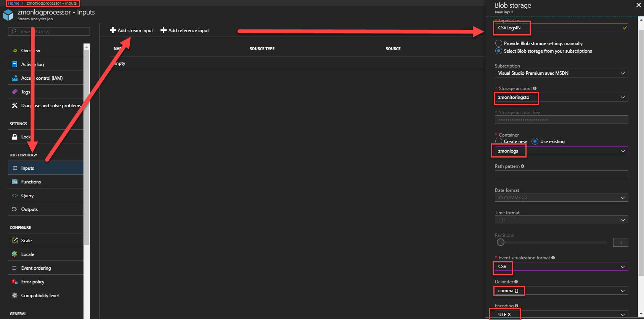Click the Query code brackets icon
This screenshot has height=320, width=644.
pos(14,196)
